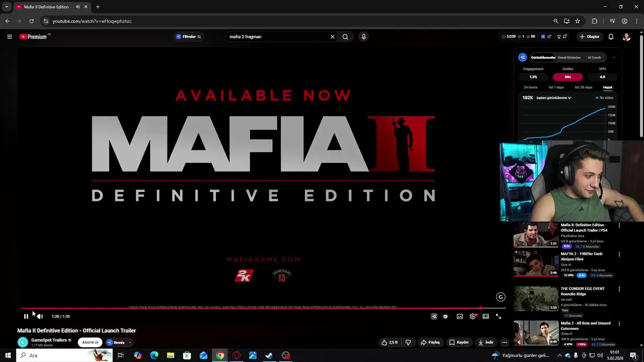Click the vidIQ Remix button

[116, 342]
